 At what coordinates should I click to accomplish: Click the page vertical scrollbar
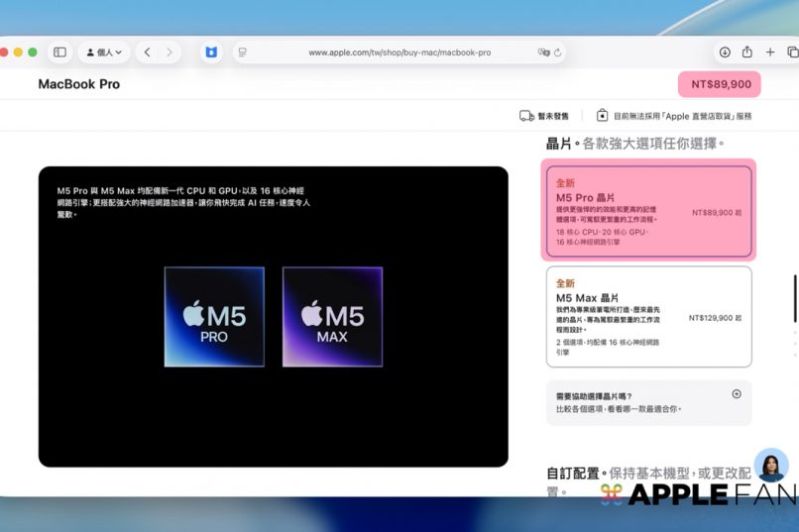coord(794,299)
